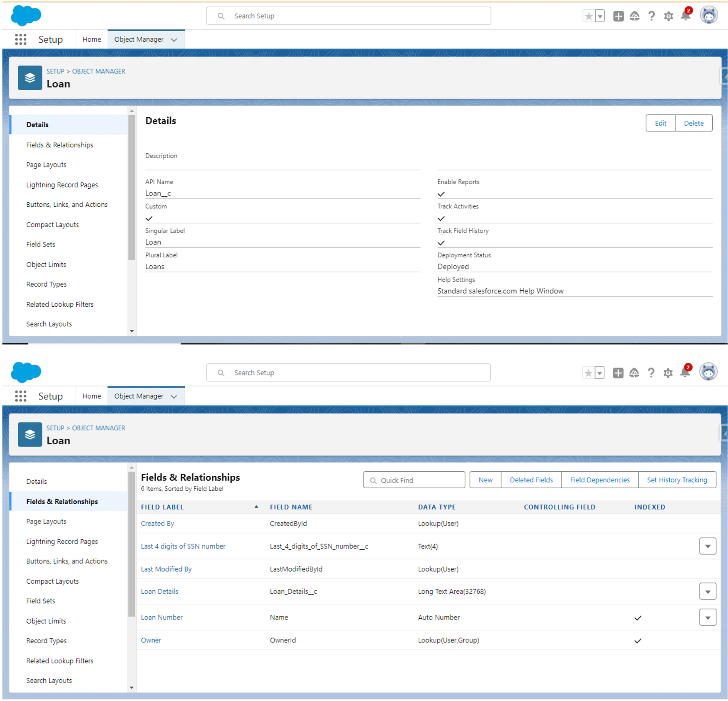
Task: Click the Salesforce cloud logo
Action: (26, 16)
